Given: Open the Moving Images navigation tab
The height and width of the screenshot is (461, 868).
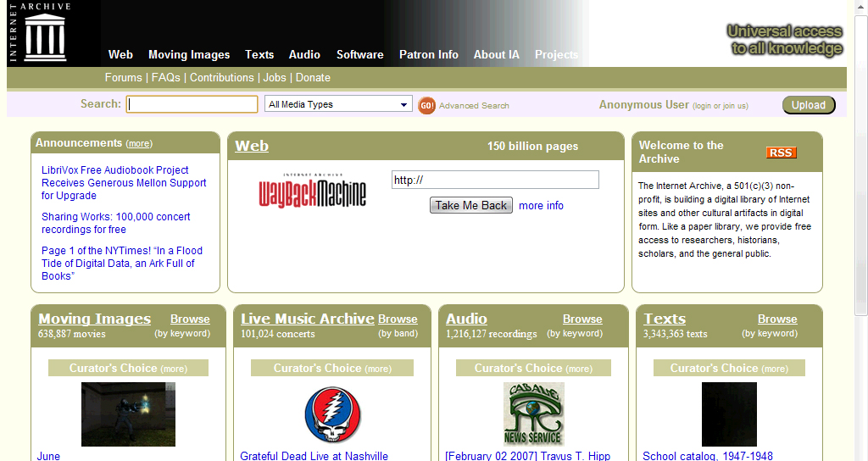Looking at the screenshot, I should (189, 54).
